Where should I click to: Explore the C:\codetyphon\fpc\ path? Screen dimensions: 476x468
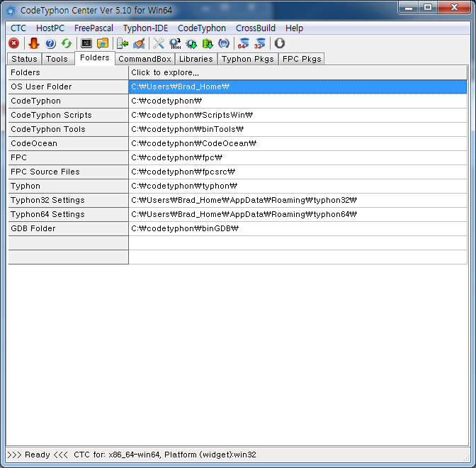[x=297, y=157]
